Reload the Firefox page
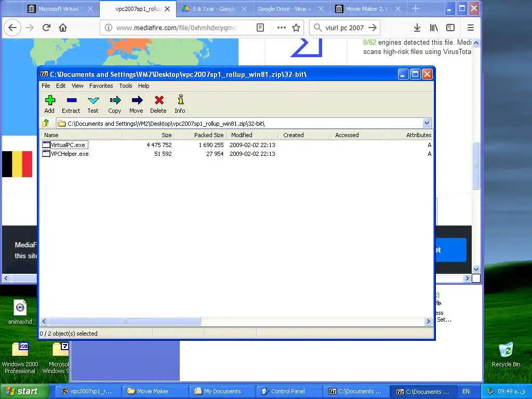 point(46,28)
